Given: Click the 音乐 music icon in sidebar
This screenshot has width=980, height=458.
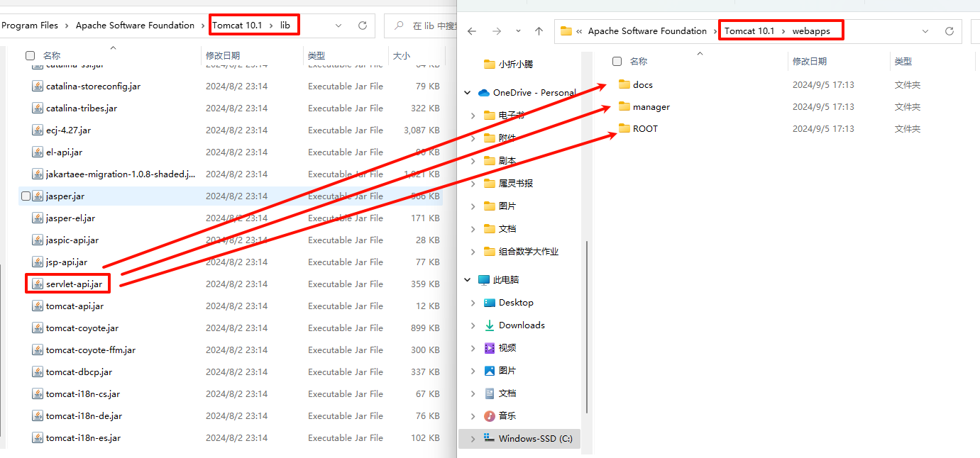Looking at the screenshot, I should pos(490,416).
